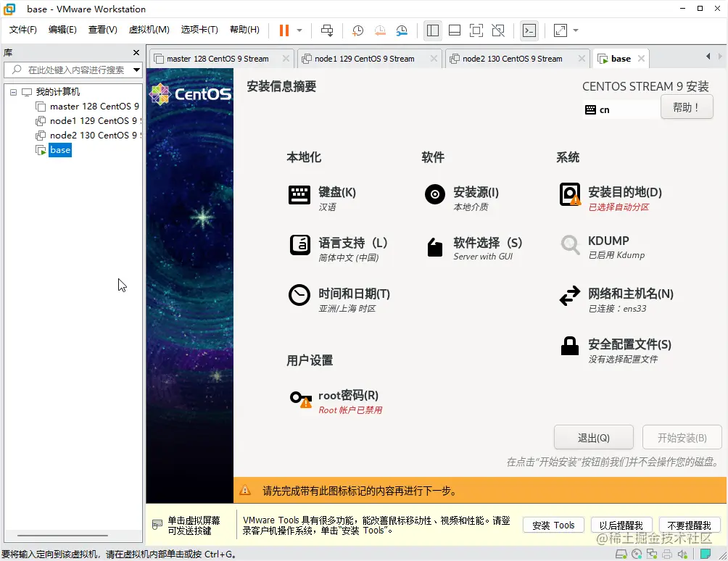
Task: Open the 帮助(H) menu
Action: (x=244, y=30)
